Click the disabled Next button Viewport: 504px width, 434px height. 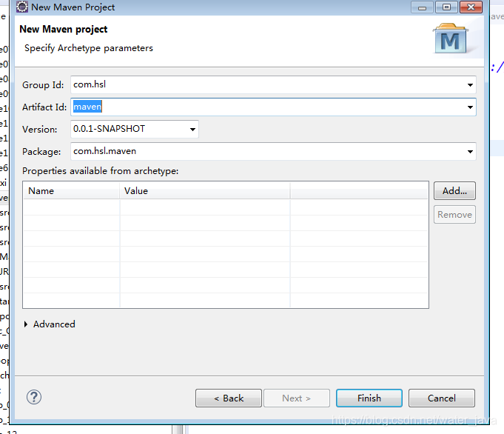tap(296, 398)
